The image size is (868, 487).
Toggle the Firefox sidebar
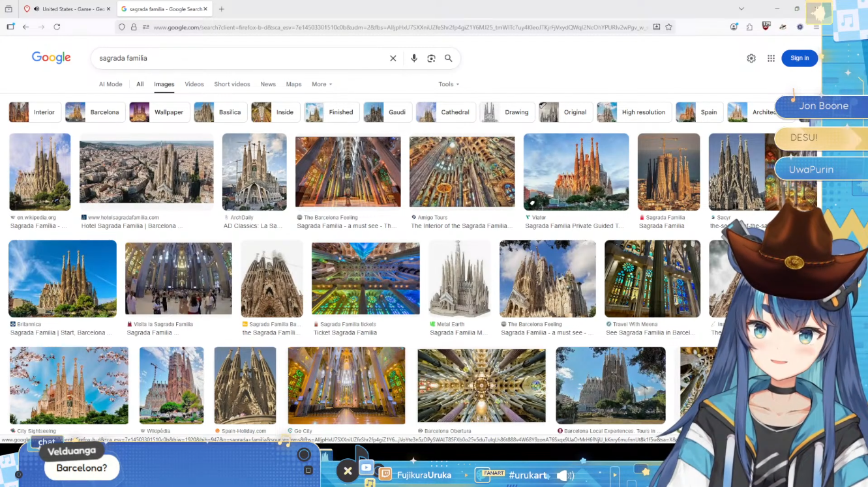[10, 27]
